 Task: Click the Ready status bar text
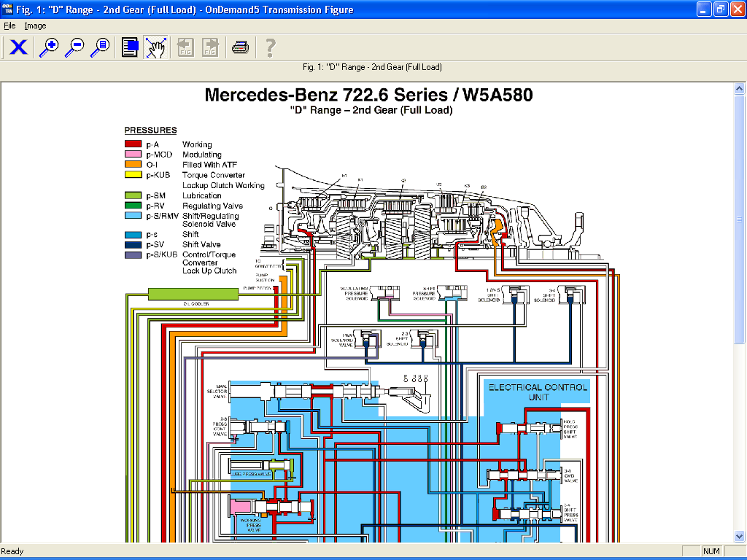point(12,551)
